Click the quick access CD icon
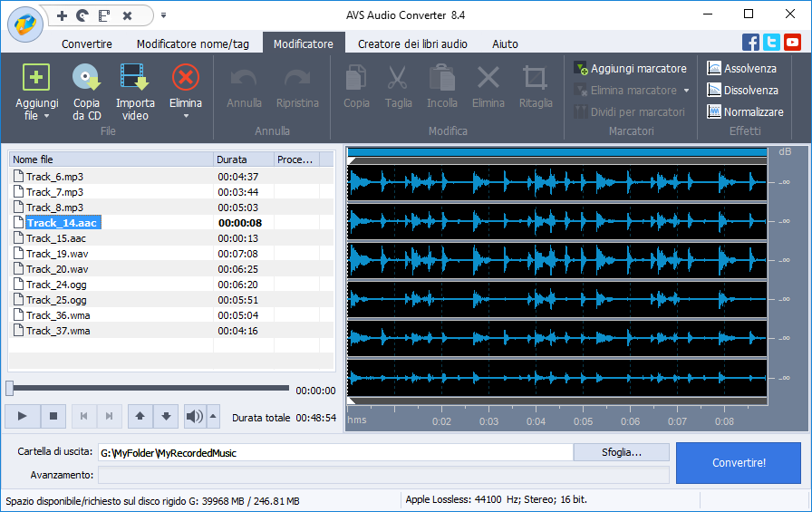The height and width of the screenshot is (512, 812). [x=82, y=15]
